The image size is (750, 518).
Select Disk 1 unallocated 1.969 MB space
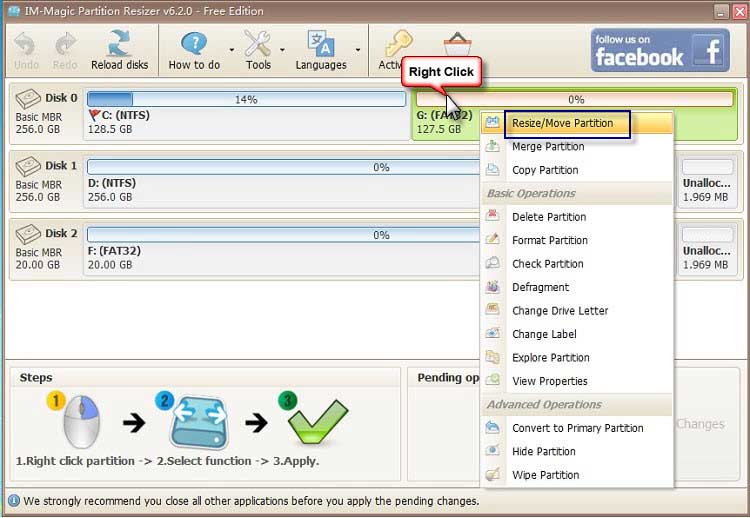coord(707,181)
